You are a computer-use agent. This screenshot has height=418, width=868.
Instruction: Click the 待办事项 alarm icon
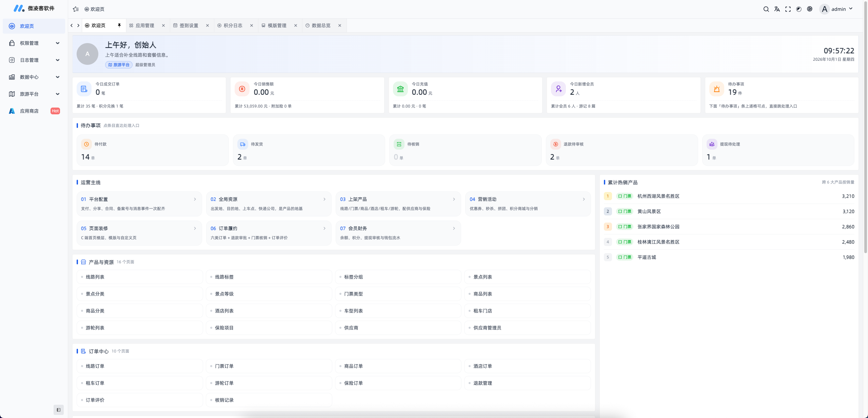pyautogui.click(x=717, y=89)
